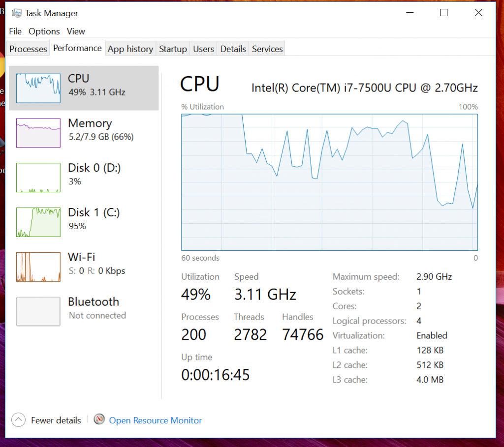Image resolution: width=504 pixels, height=447 pixels.
Task: Select the CPU mini graph thumbnail
Action: point(38,89)
